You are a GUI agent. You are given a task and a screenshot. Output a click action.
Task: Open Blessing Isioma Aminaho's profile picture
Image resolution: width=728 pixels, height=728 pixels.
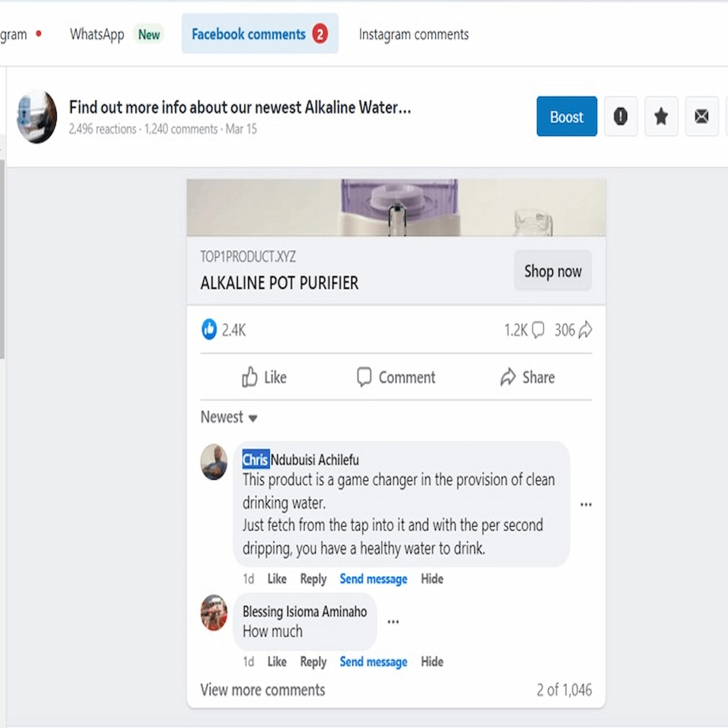point(214,613)
